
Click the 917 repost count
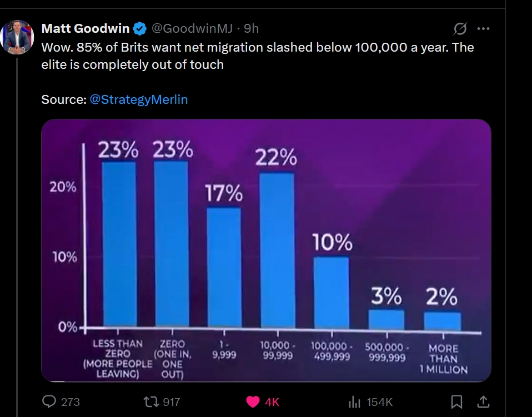pyautogui.click(x=172, y=401)
